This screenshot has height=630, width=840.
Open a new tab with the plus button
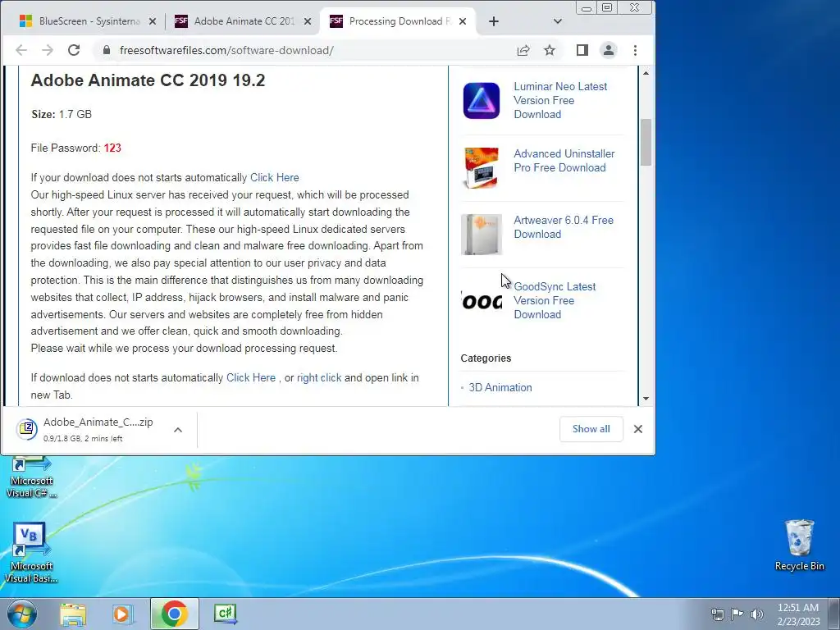494,21
